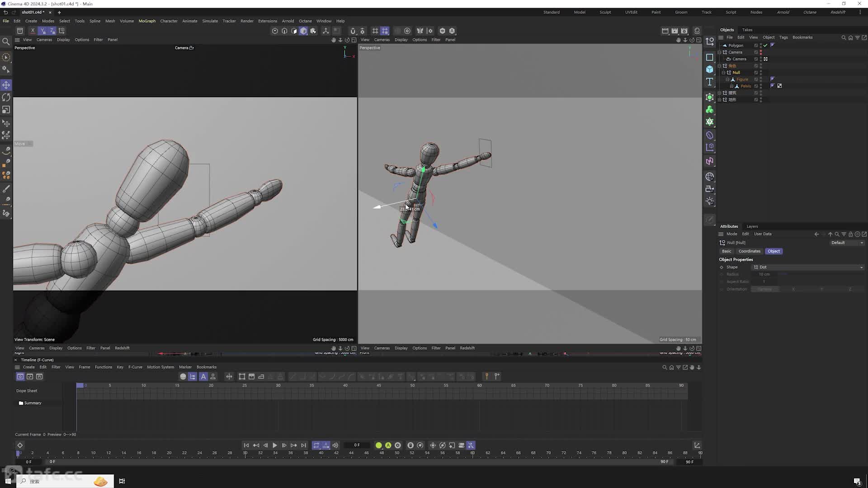This screenshot has height=488, width=868.
Task: Expand the 地形 group
Action: 719,100
